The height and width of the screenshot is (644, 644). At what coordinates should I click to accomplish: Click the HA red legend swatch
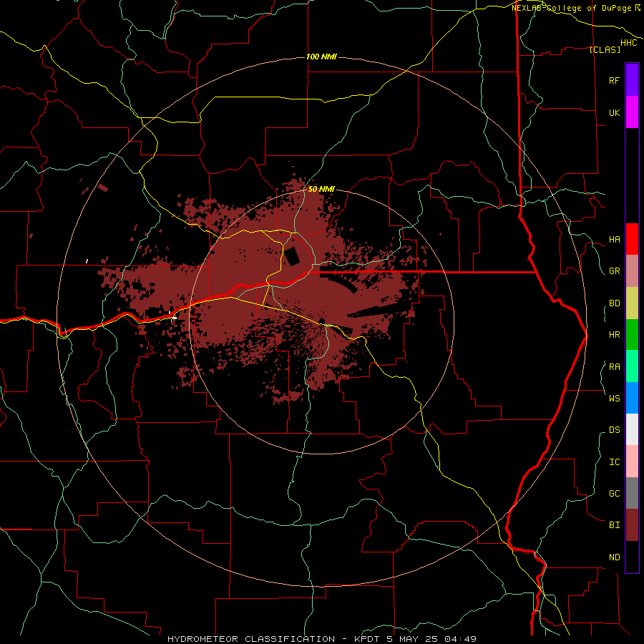point(632,239)
